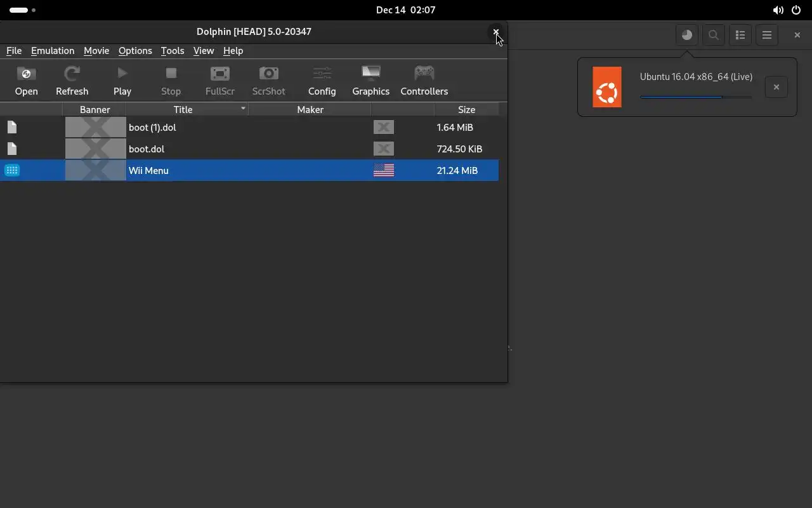Click the banner thumbnail of boot (1).dol
This screenshot has width=812, height=508.
click(x=96, y=128)
